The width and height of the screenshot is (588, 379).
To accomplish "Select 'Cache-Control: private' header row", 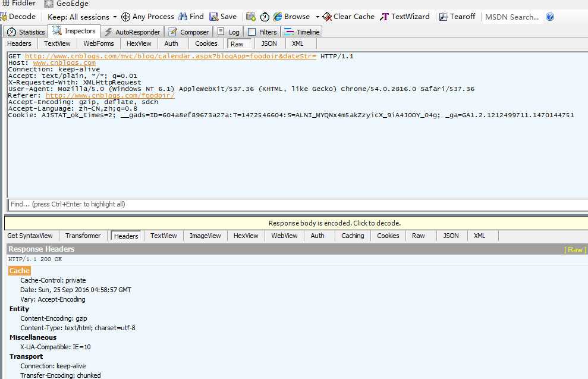I will tap(53, 280).
